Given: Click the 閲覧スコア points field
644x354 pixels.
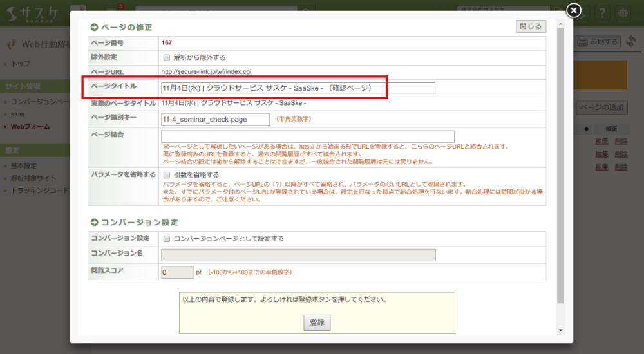Looking at the screenshot, I should click(177, 273).
